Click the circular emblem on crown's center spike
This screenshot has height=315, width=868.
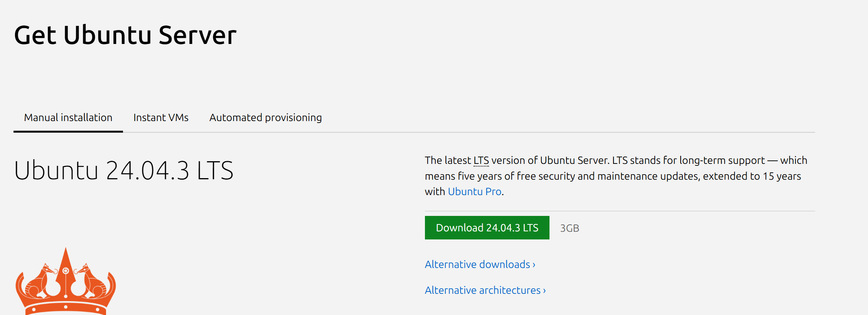click(66, 271)
